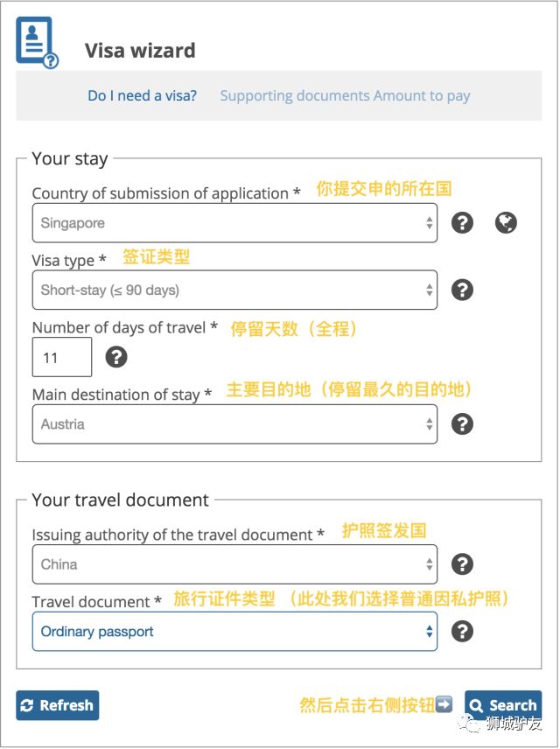Viewport: 560px width, 749px height.
Task: Click the Visa wizard document icon
Action: point(37,43)
